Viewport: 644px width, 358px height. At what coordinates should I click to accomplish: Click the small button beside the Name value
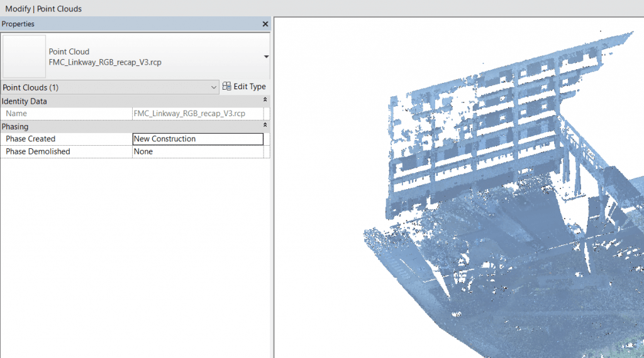[x=267, y=114]
